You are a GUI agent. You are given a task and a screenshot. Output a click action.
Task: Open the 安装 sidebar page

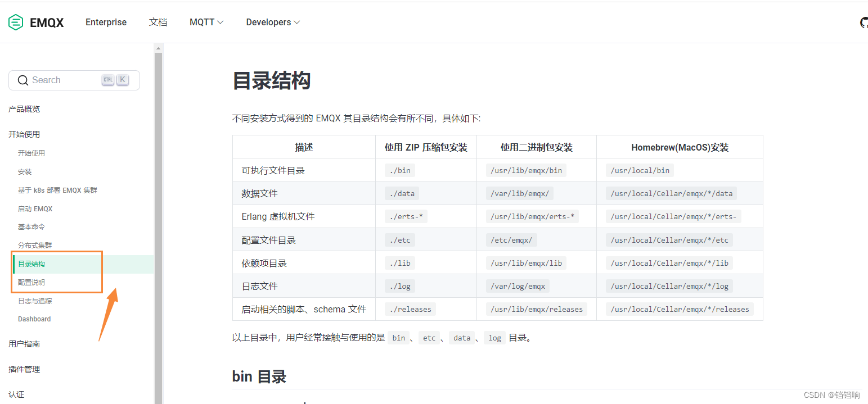click(25, 172)
